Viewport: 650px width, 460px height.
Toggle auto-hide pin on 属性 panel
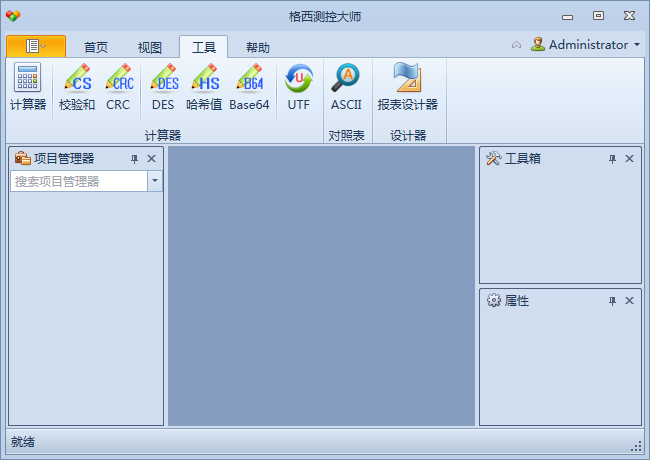tap(612, 301)
